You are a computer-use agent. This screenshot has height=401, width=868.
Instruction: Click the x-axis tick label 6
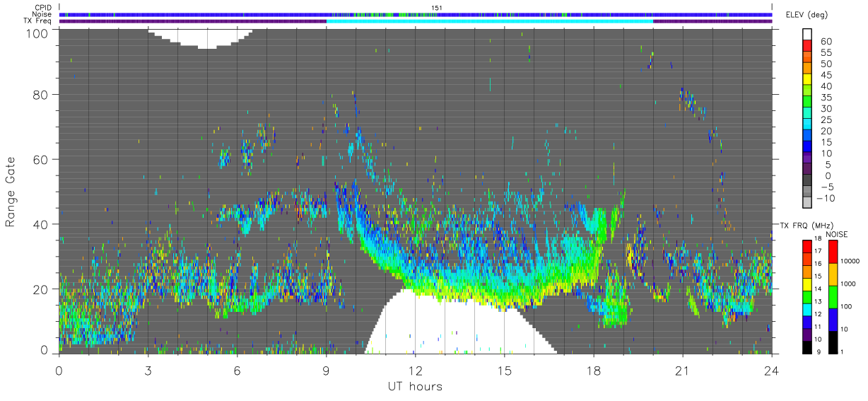[237, 370]
